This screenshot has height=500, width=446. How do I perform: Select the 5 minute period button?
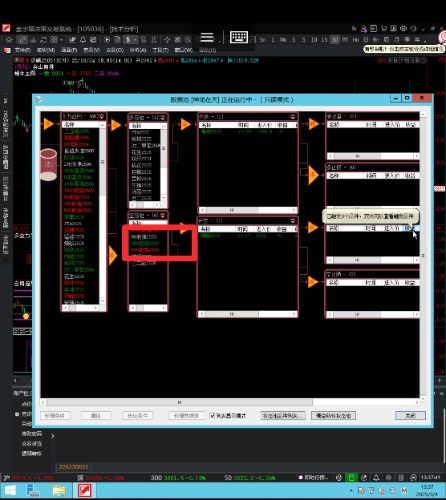coord(304,40)
